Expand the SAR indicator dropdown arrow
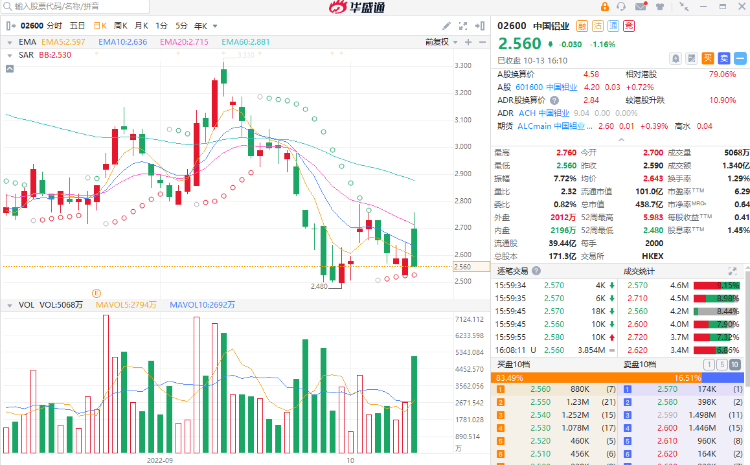The height and width of the screenshot is (465, 750). [10, 55]
